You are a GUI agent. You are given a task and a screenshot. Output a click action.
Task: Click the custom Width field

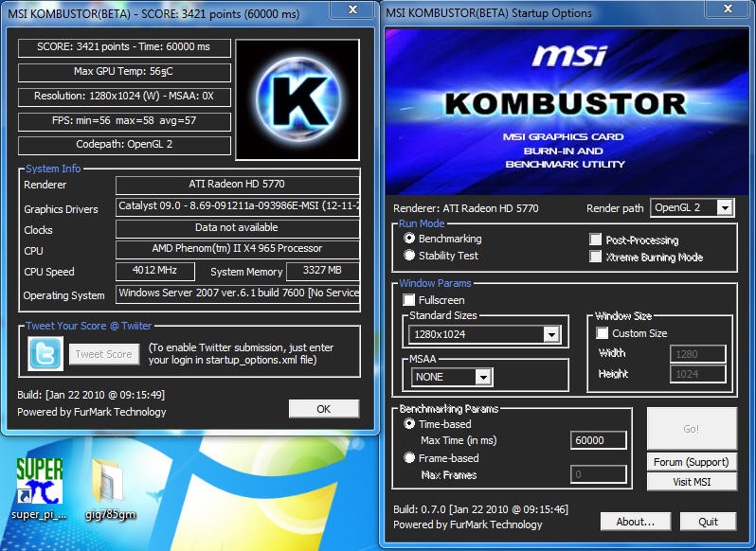pos(697,354)
